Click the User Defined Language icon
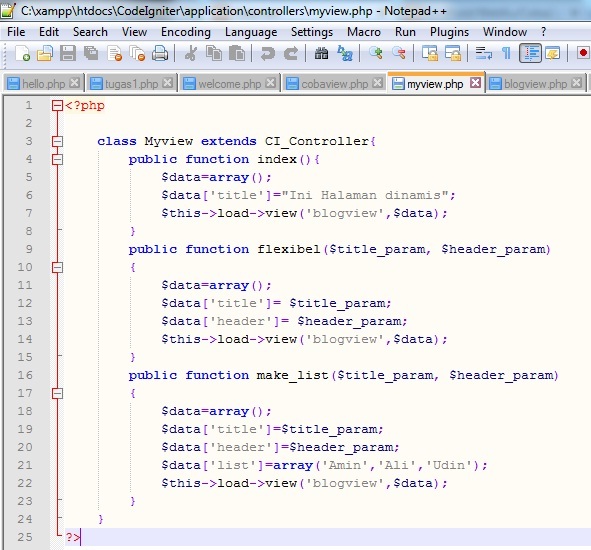 click(553, 53)
